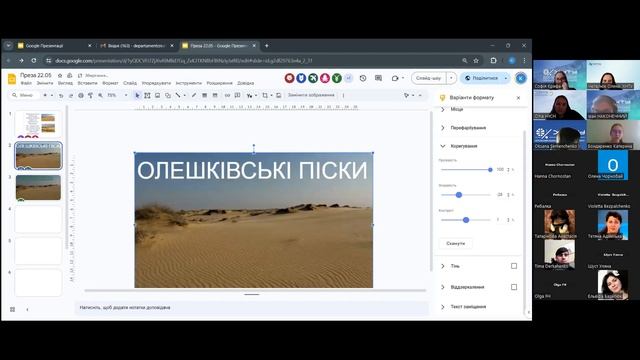Open the Google Slides home icon
The height and width of the screenshot is (360, 640).
[x=12, y=79]
